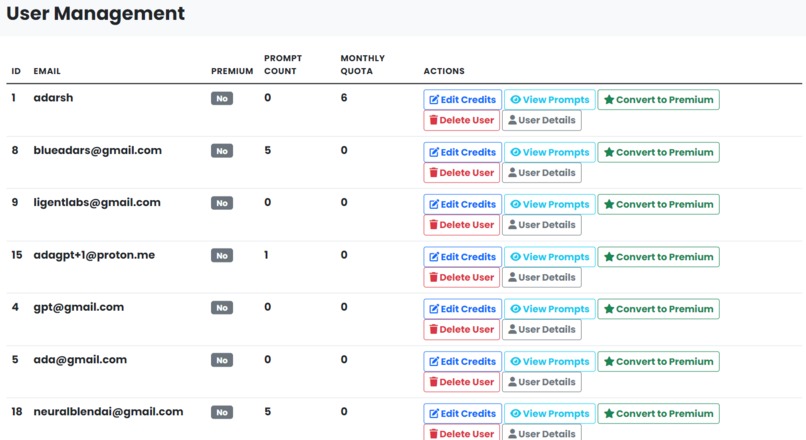Click the ID 18 cell
The height and width of the screenshot is (440, 806).
[16, 412]
